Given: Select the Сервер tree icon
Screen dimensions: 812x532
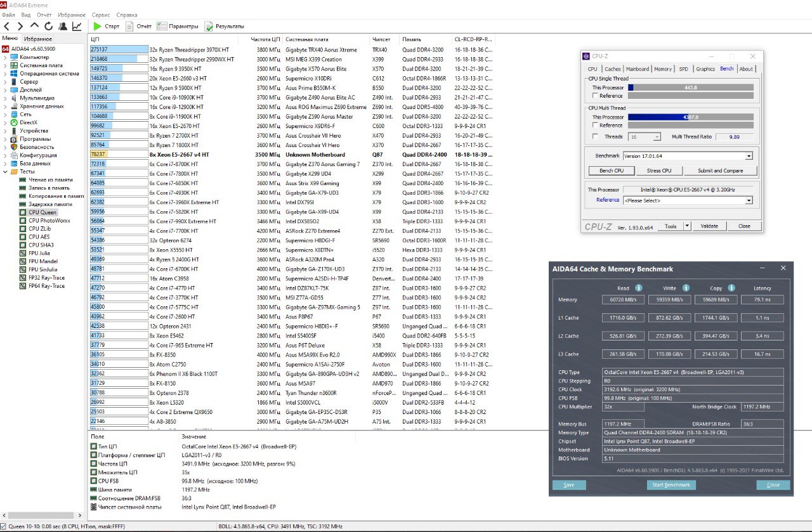Looking at the screenshot, I should point(14,82).
